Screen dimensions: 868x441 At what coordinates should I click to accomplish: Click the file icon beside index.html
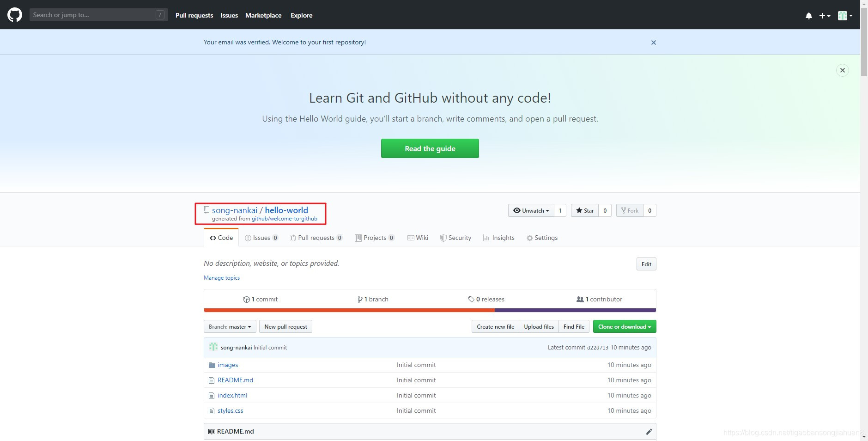212,396
